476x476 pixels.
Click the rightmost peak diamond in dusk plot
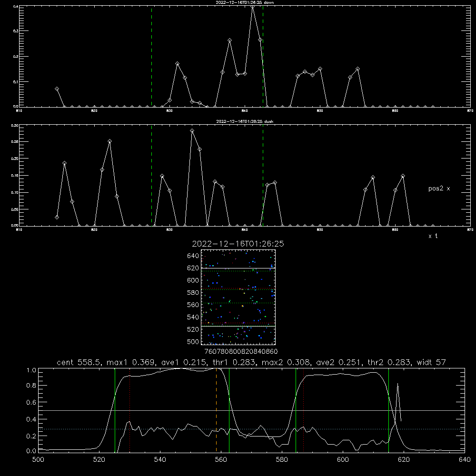(x=403, y=176)
